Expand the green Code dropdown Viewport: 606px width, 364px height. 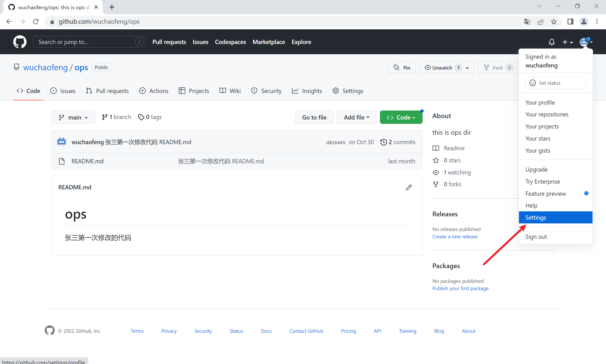(401, 117)
